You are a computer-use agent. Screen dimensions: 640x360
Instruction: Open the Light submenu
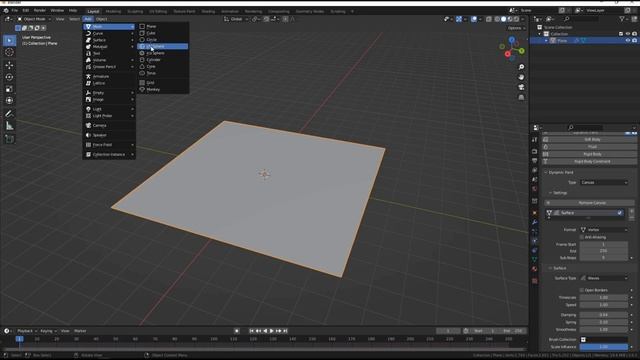(x=109, y=109)
